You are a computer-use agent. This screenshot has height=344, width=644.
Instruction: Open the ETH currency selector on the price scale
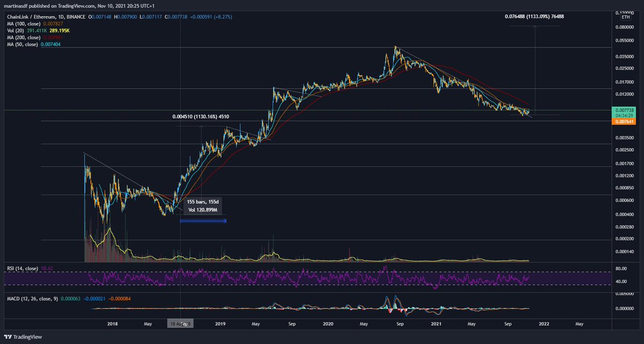625,17
